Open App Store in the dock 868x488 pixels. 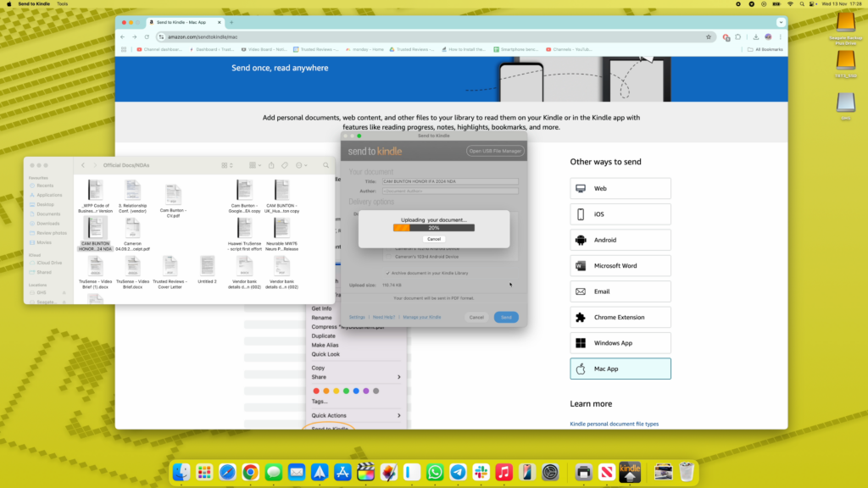(x=342, y=472)
